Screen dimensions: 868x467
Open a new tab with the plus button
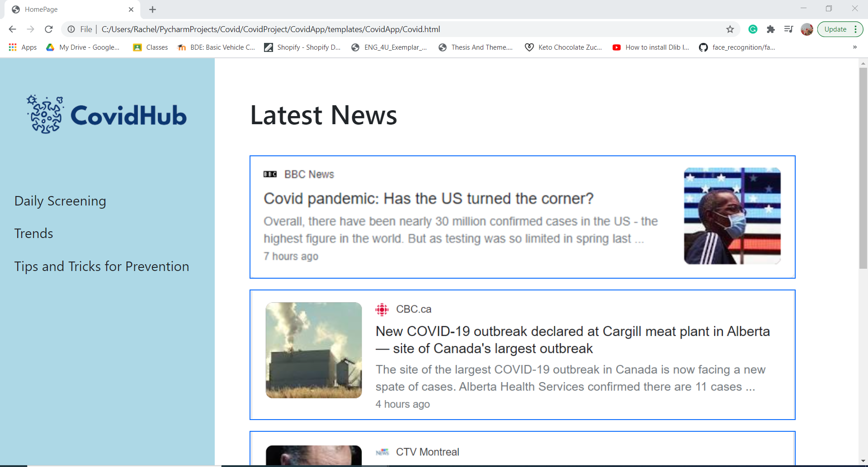pos(153,9)
